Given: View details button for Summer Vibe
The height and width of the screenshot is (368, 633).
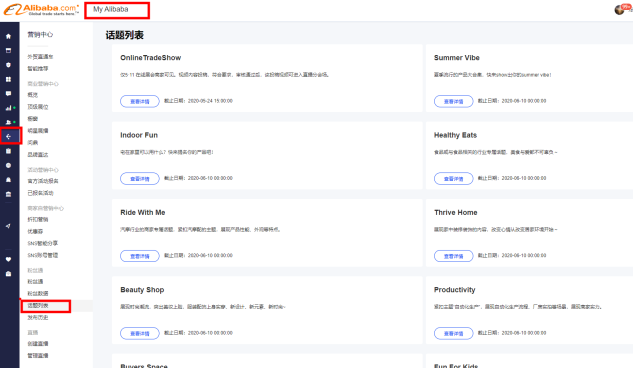Looking at the screenshot, I should pos(453,101).
